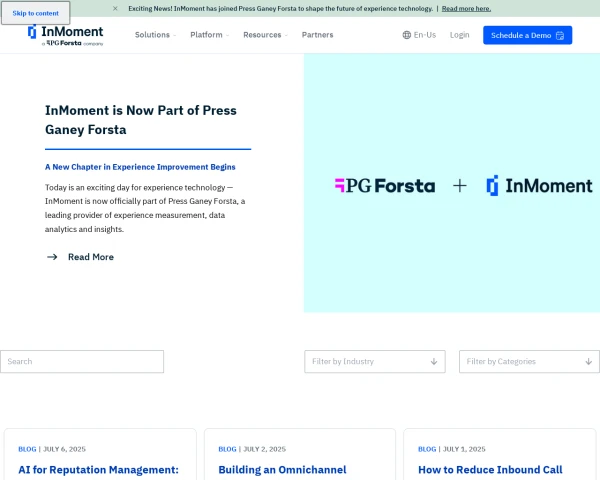Click the BLOG label dated July 2, 2025

pyautogui.click(x=227, y=449)
